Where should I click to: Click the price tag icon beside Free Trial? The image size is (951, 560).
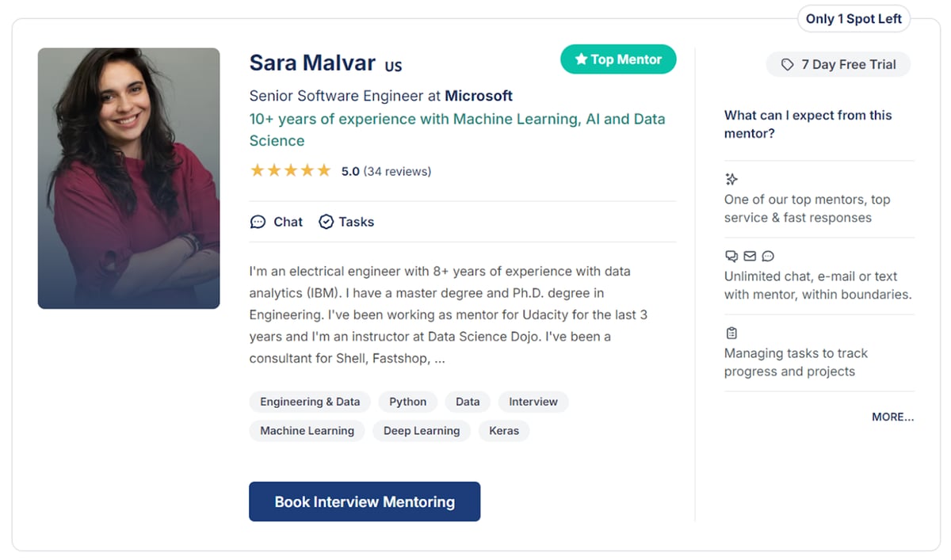point(787,64)
